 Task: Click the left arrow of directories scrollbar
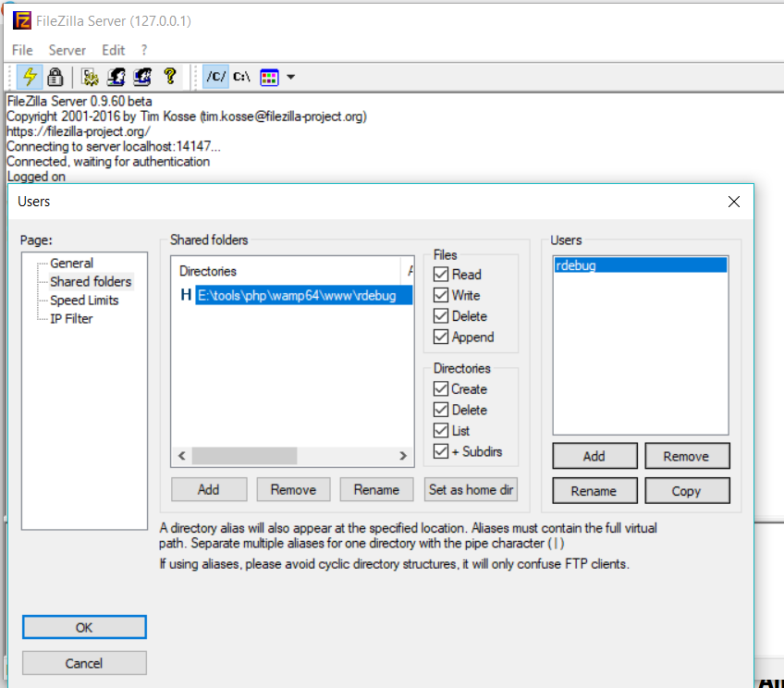point(182,456)
